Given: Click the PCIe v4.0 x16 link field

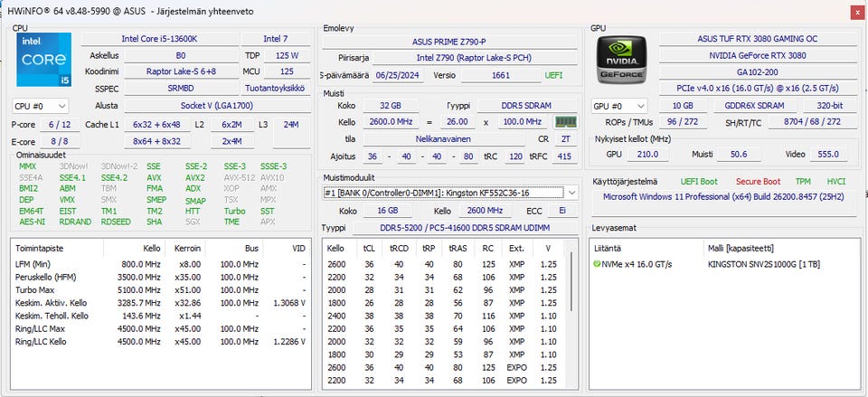Looking at the screenshot, I should point(758,88).
